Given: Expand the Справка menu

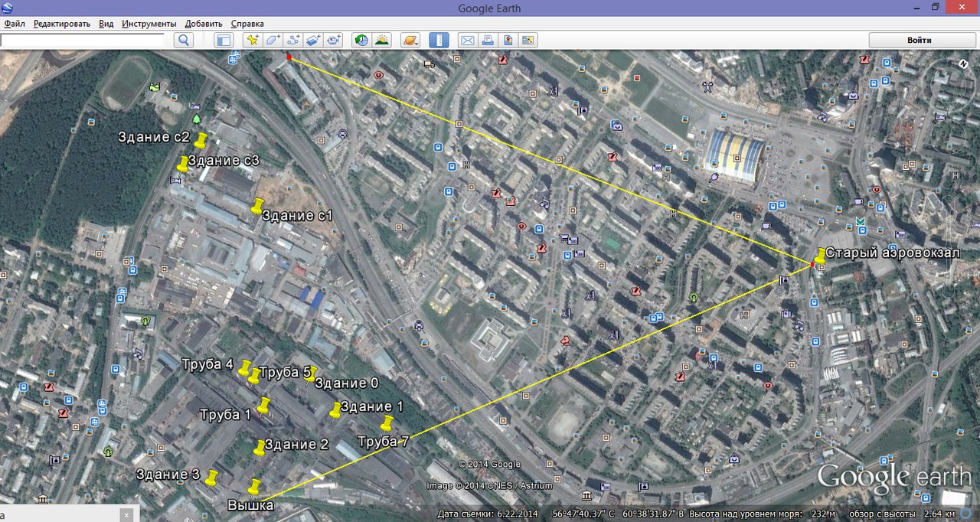Looking at the screenshot, I should 247,24.
